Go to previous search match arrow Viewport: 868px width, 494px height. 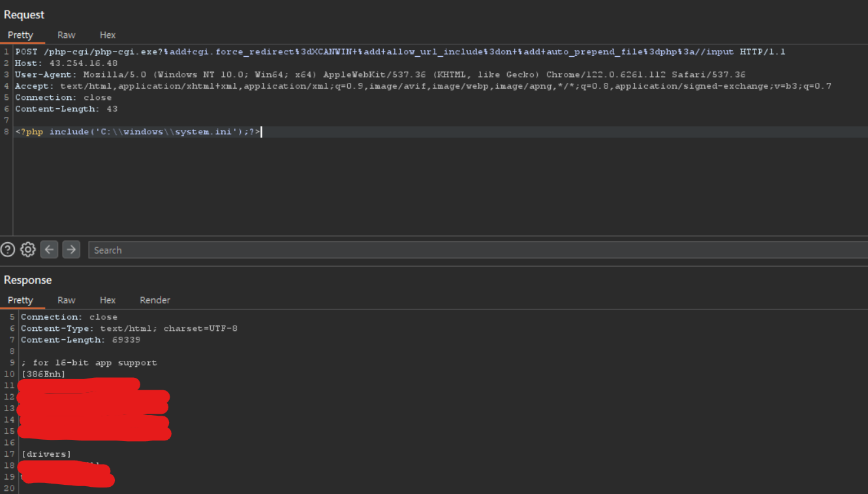click(50, 249)
